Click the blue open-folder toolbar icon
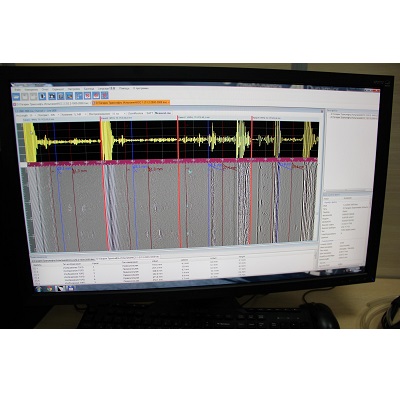The height and width of the screenshot is (400, 400). pos(17,96)
